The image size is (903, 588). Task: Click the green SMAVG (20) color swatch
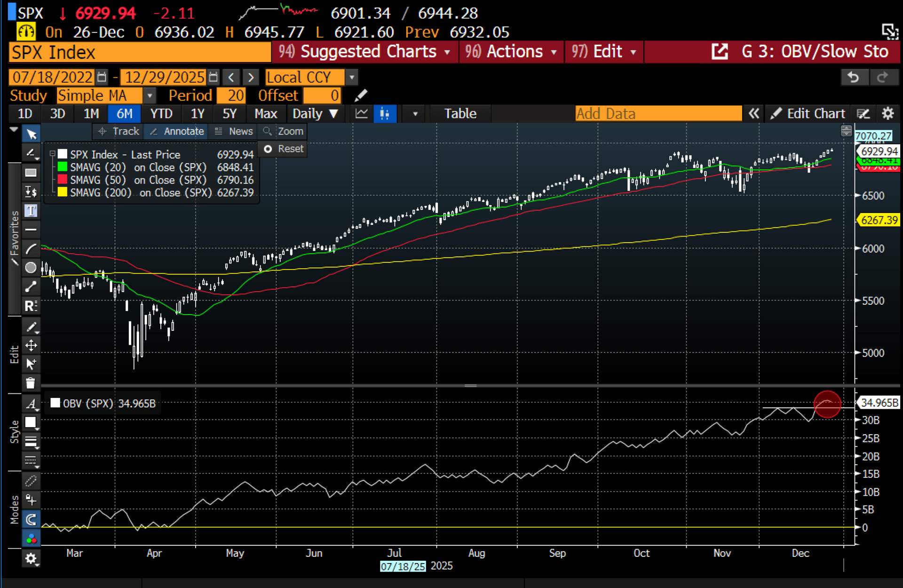point(62,167)
